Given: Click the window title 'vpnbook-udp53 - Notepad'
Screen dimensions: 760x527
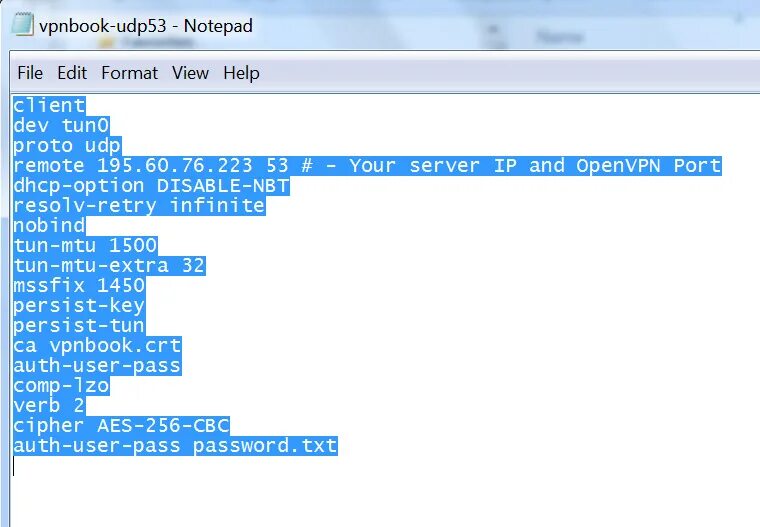Looking at the screenshot, I should coord(146,26).
